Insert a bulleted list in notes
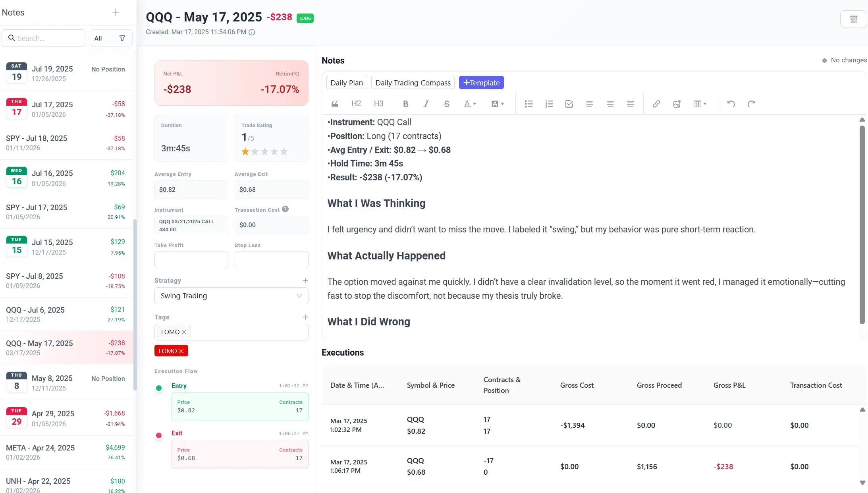 pos(528,104)
